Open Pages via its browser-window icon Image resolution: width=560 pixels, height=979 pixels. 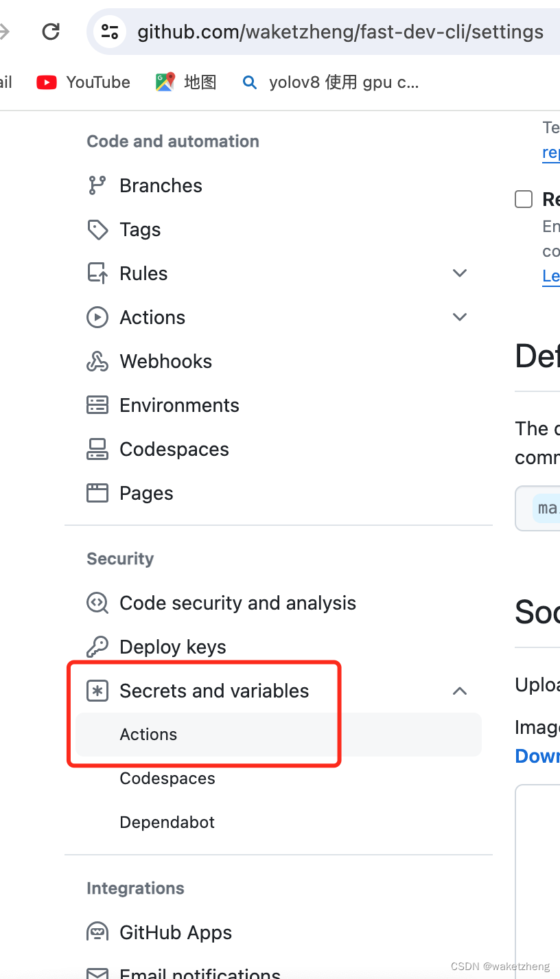[x=97, y=493]
